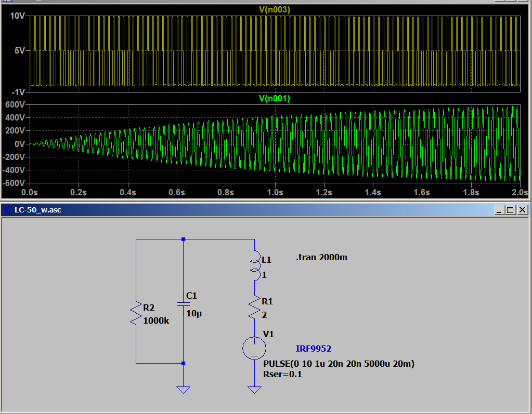The image size is (532, 414).
Task: Click the 10µ capacitor value
Action: 194,314
